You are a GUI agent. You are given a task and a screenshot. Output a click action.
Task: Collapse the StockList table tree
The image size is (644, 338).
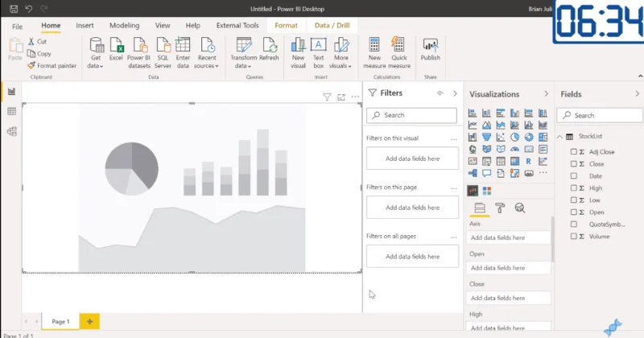559,136
